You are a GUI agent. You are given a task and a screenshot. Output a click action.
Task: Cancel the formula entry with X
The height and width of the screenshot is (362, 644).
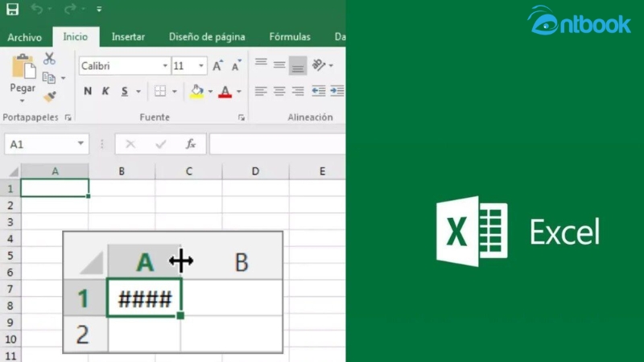[130, 144]
